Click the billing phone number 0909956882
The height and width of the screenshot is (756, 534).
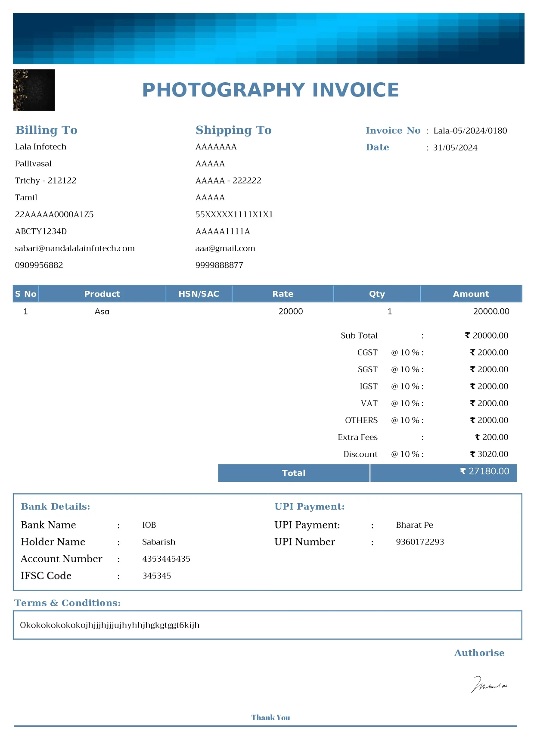point(39,265)
